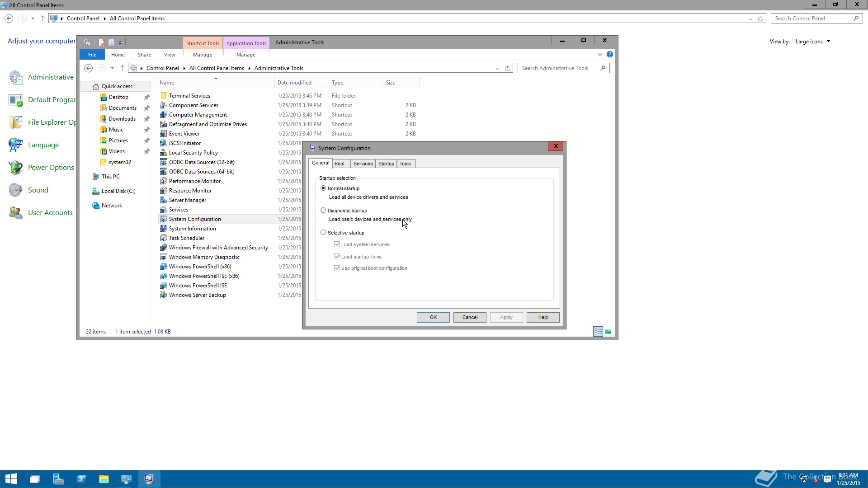Click OK in System Configuration
Image resolution: width=868 pixels, height=488 pixels.
pyautogui.click(x=433, y=318)
